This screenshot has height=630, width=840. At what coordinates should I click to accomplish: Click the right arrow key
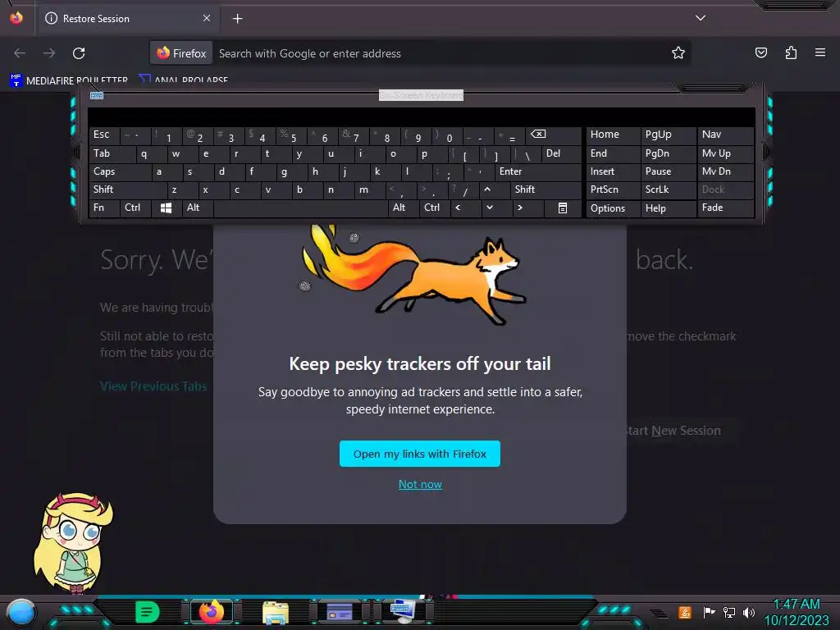pyautogui.click(x=527, y=208)
